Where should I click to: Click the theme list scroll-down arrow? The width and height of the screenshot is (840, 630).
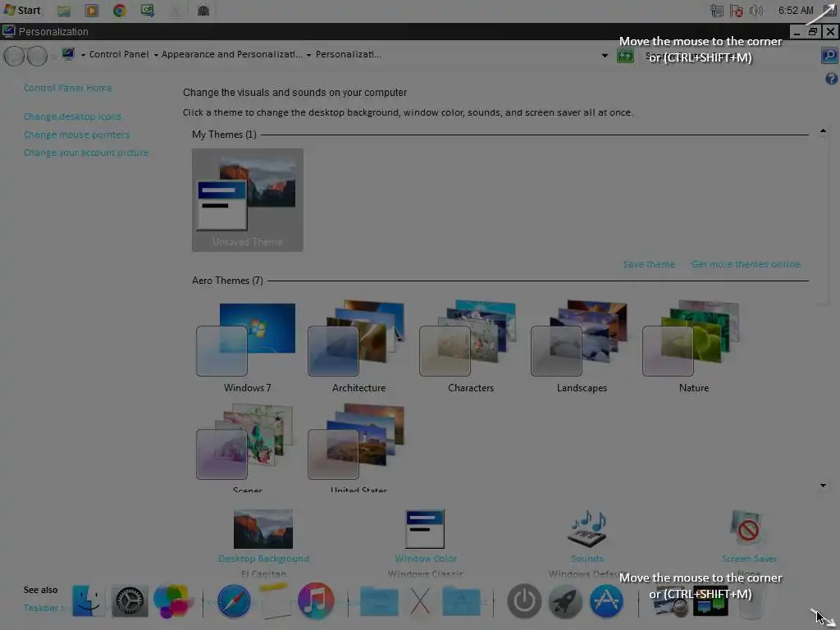(823, 486)
